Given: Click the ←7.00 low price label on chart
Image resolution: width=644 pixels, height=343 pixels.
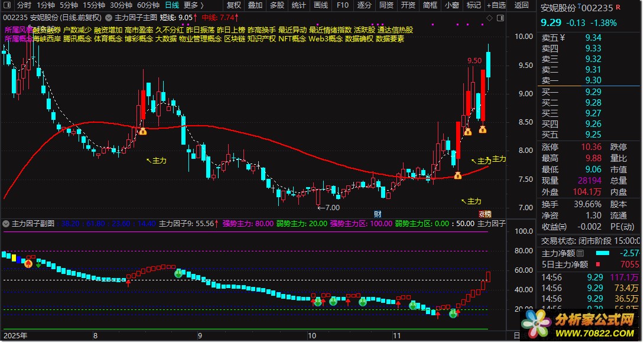Looking at the screenshot, I should [328, 208].
